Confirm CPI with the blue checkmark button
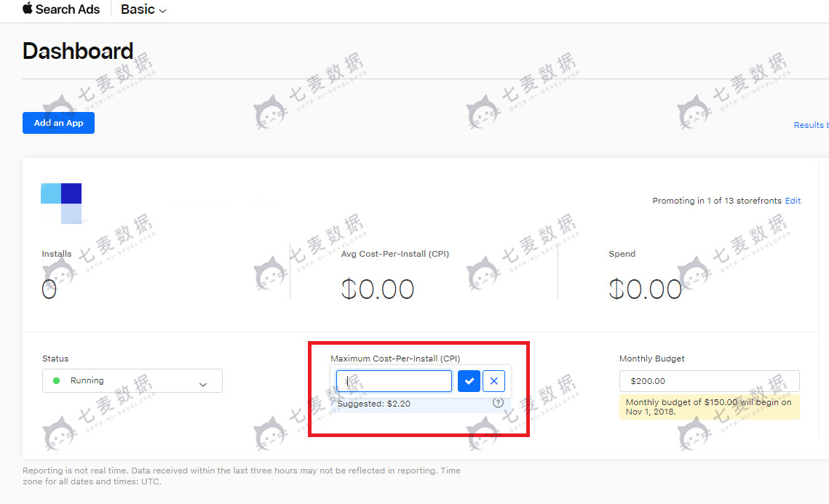 [x=469, y=381]
